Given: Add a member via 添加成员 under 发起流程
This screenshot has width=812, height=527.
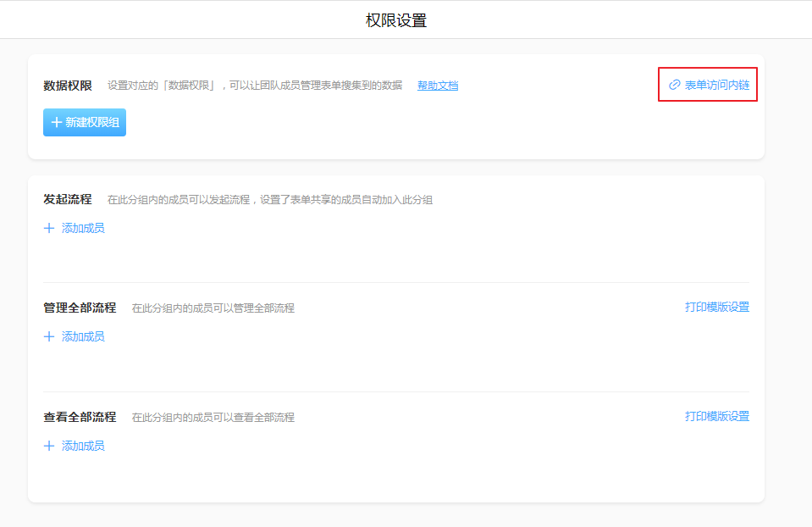Looking at the screenshot, I should (83, 228).
